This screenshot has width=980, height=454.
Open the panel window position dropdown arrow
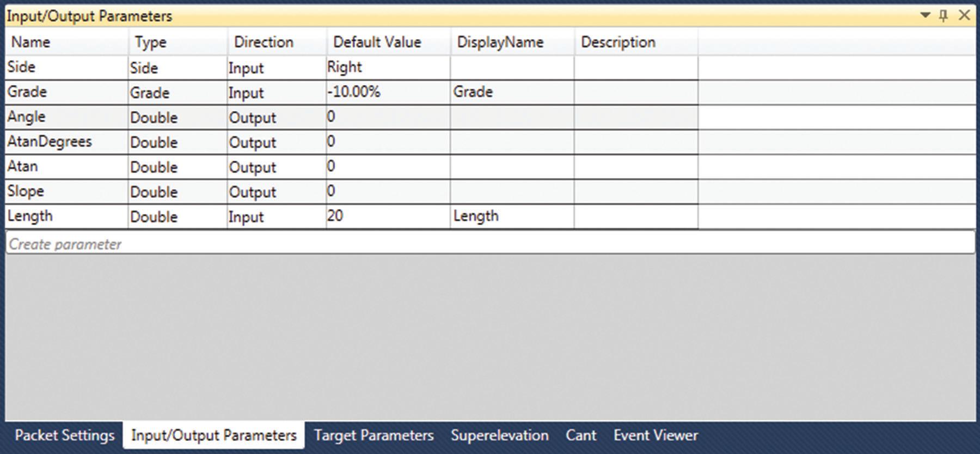click(x=925, y=15)
